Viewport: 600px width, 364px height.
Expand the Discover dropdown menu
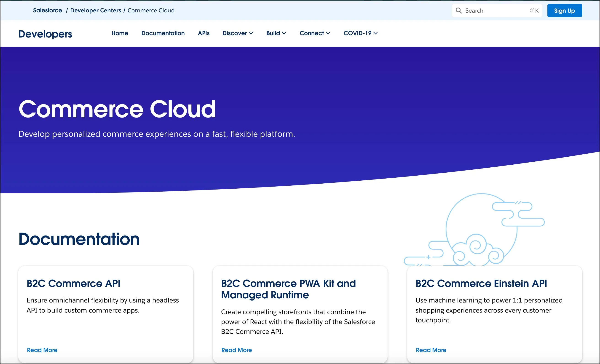click(237, 33)
